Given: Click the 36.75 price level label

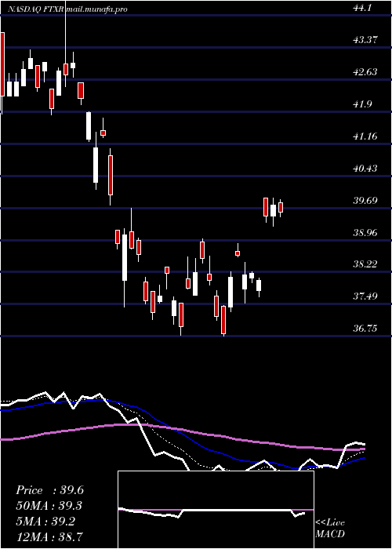Looking at the screenshot, I should [366, 329].
